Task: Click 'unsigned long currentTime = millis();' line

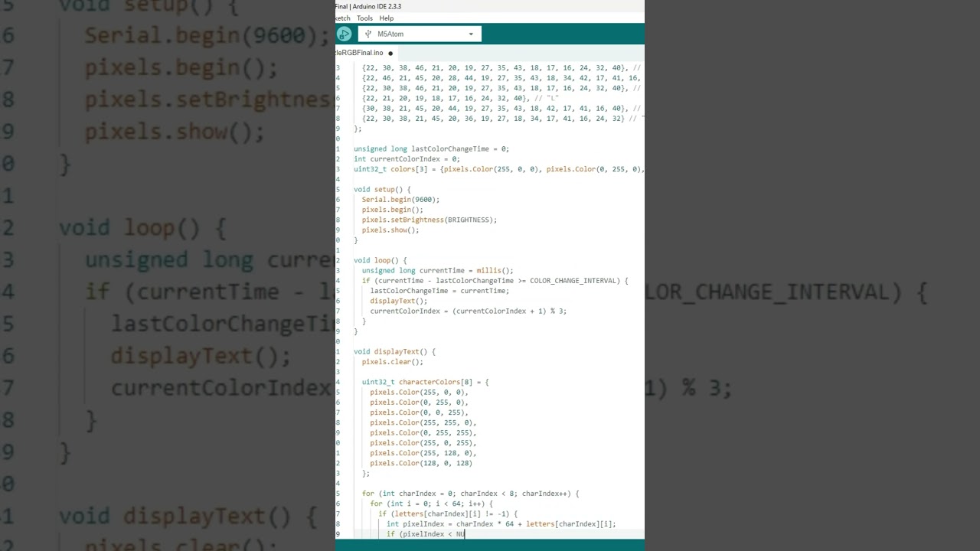Action: pos(437,270)
